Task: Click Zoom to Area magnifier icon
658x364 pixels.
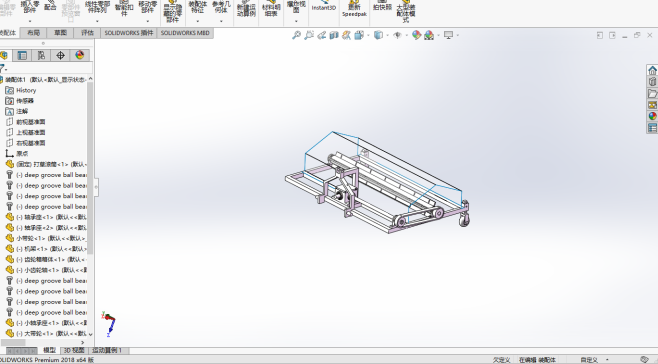Action: [x=309, y=35]
